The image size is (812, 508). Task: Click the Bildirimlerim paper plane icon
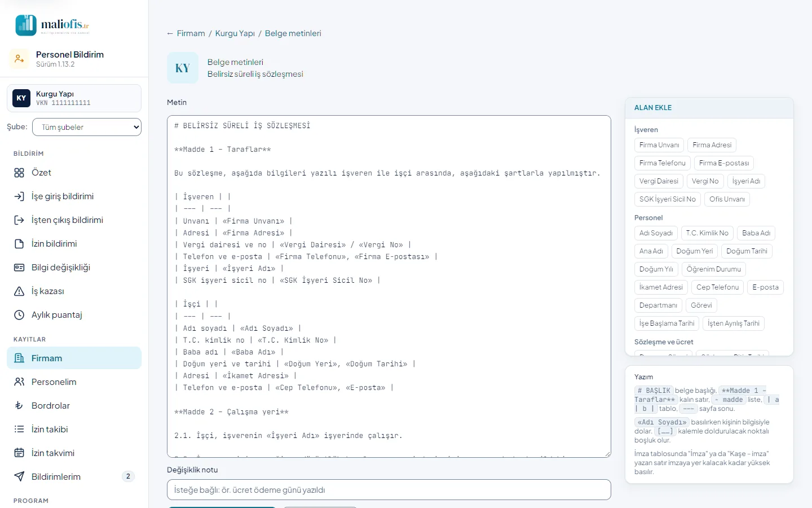19,477
